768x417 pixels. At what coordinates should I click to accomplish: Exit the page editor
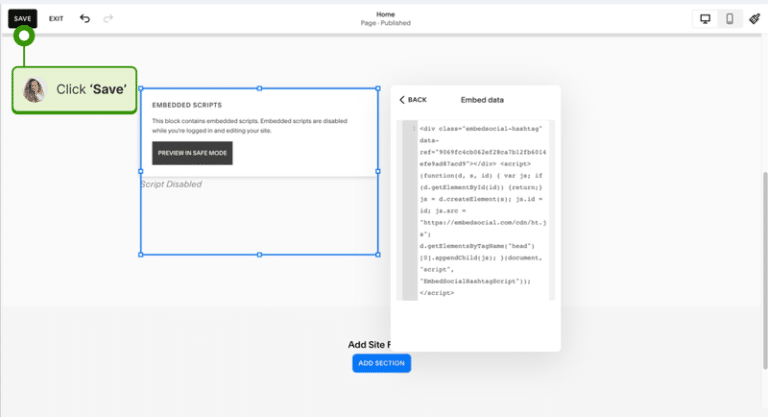[56, 18]
